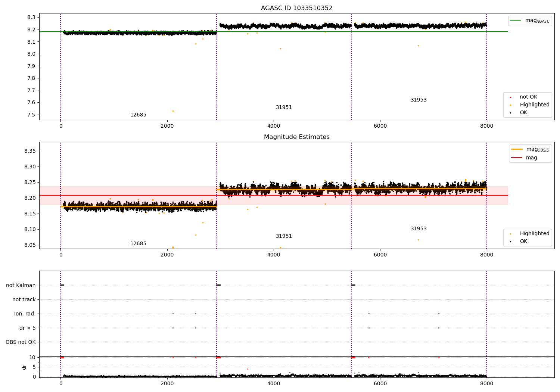Click the 2000 x-tick under the top plot
Viewport: 560px width, 392px height.
(x=167, y=126)
